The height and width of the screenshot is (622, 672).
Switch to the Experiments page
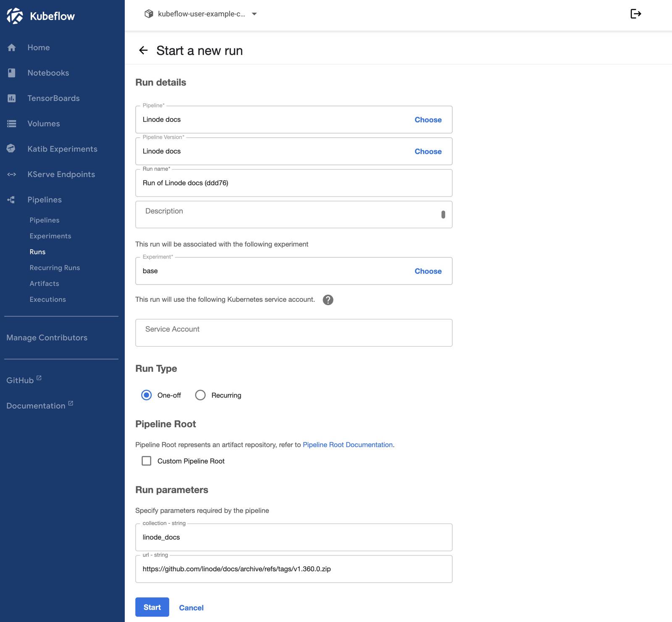[50, 235]
